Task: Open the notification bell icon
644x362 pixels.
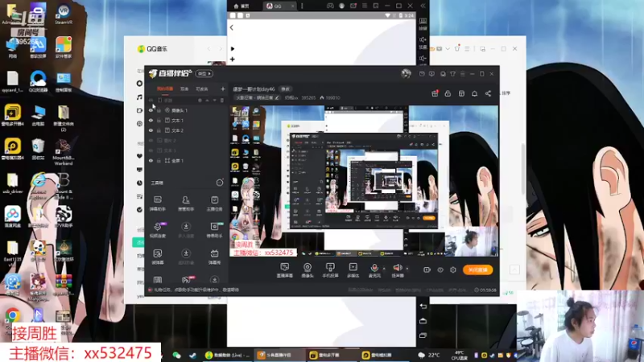Action: [474, 93]
